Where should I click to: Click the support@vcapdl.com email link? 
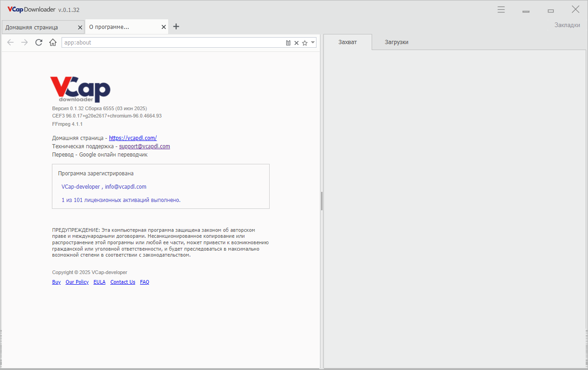pyautogui.click(x=145, y=146)
